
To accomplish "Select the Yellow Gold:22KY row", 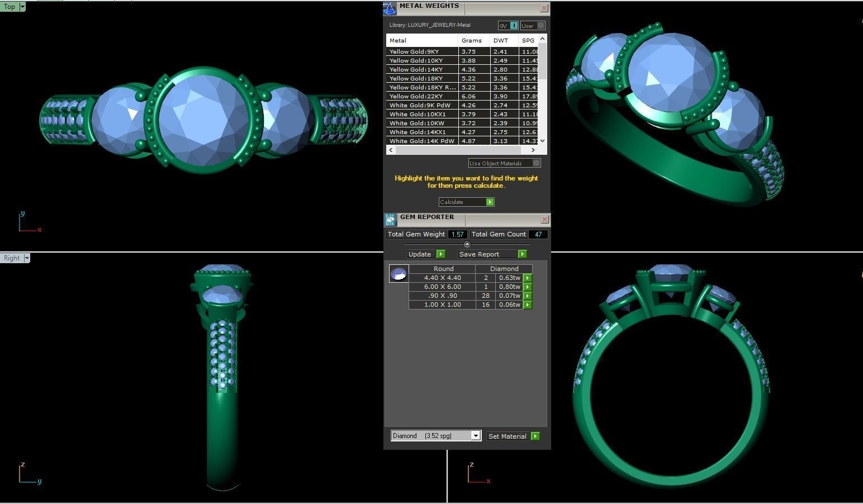I will coord(462,96).
